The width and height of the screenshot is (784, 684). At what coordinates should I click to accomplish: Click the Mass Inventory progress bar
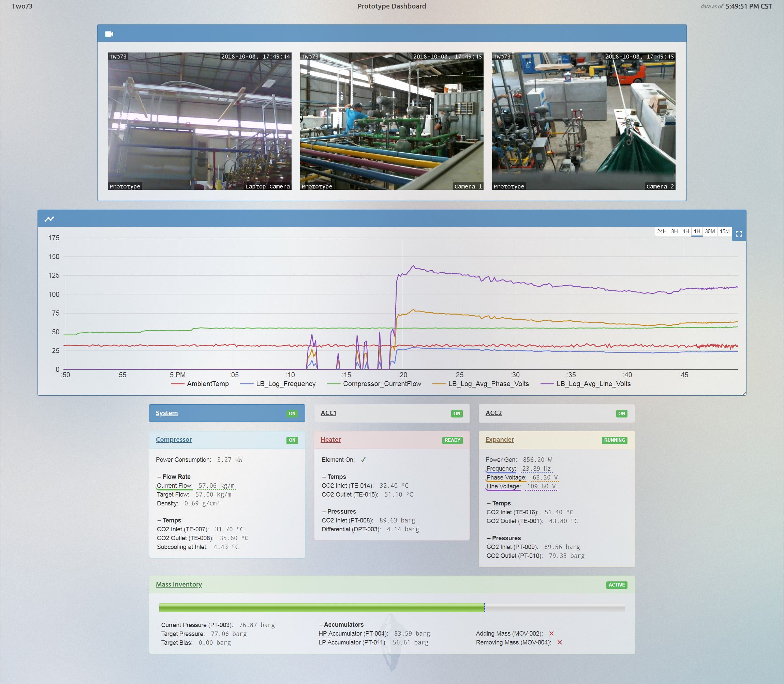click(x=391, y=608)
